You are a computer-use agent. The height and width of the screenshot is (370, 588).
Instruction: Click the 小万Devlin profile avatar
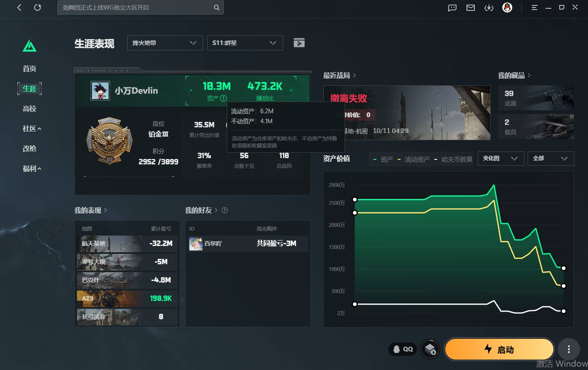point(100,90)
